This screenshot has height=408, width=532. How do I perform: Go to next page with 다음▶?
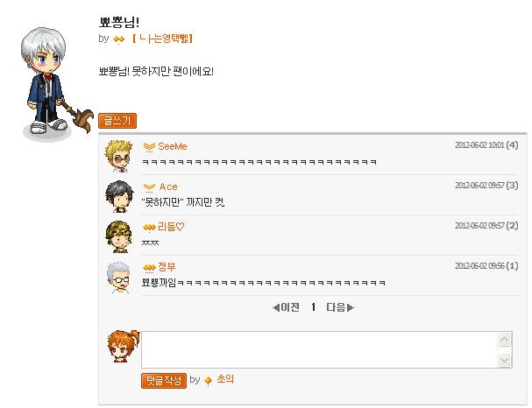[x=340, y=307]
